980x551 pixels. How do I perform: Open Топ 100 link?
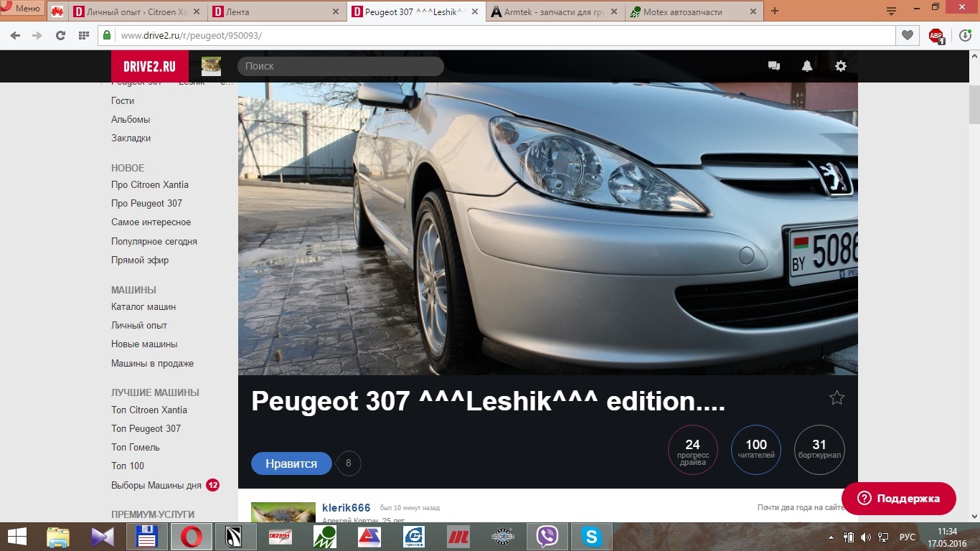128,466
